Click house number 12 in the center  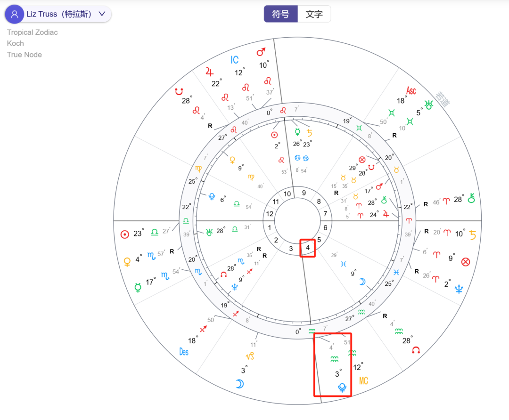(x=270, y=214)
